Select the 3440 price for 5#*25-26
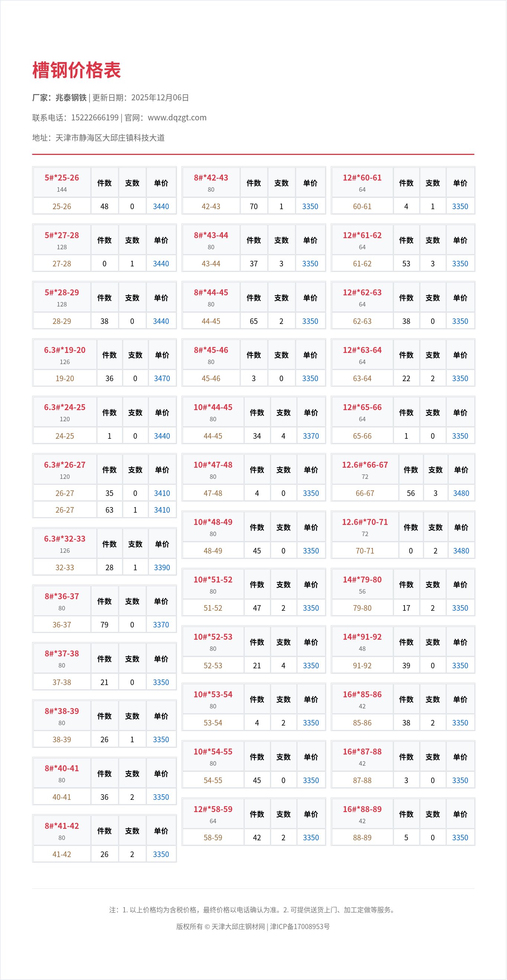This screenshot has height=980, width=507. (x=161, y=207)
